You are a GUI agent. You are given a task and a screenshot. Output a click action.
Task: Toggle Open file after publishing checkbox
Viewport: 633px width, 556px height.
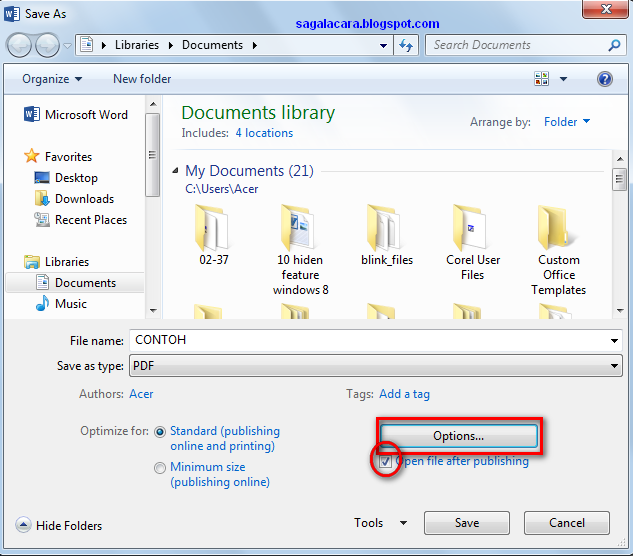click(x=386, y=461)
